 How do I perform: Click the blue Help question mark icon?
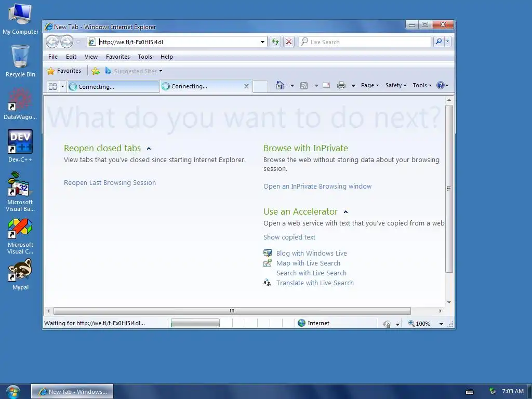441,86
